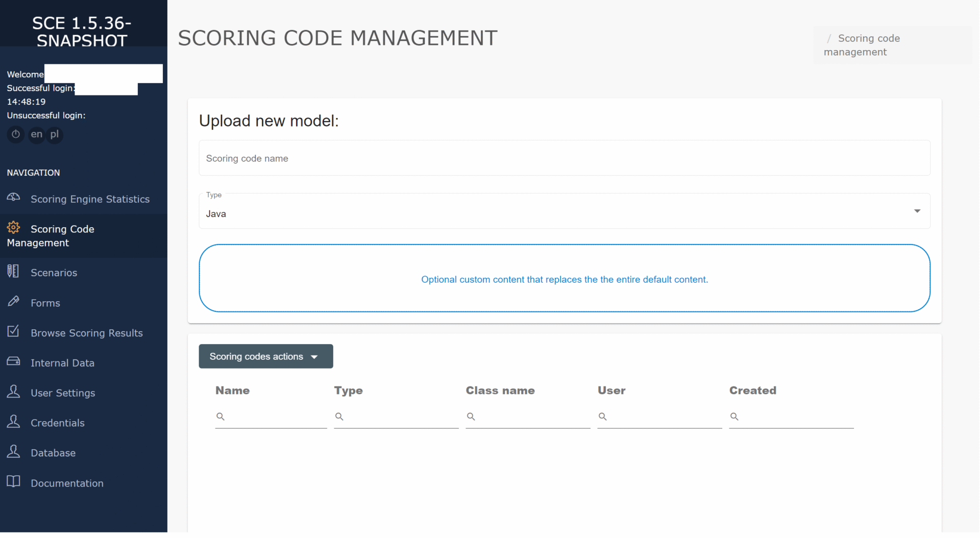Click the Created column header

(752, 390)
